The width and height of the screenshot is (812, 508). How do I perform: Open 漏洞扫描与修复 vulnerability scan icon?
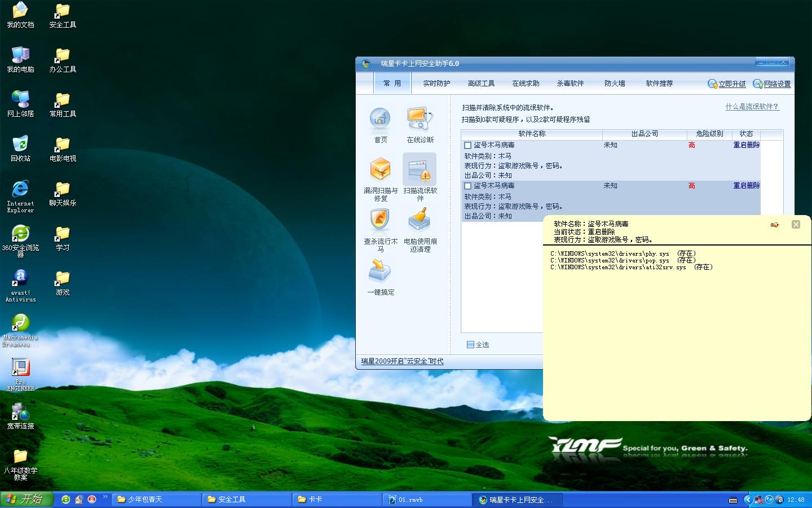(x=381, y=179)
